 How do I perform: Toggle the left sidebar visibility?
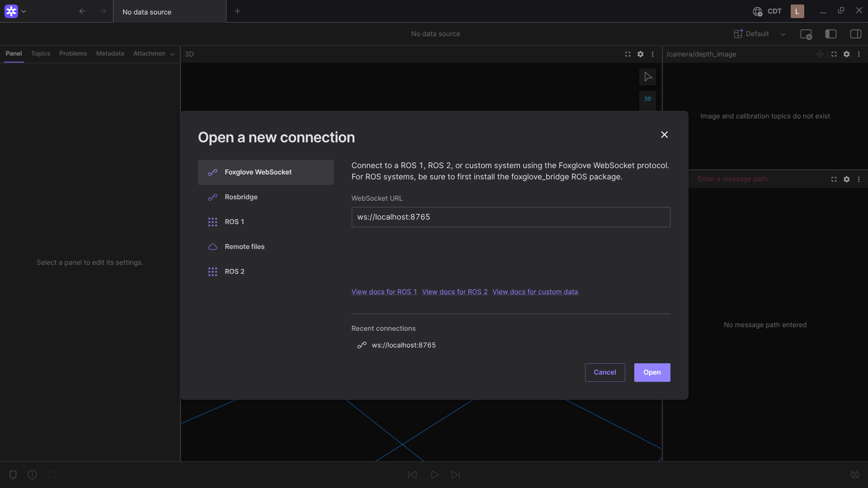coord(831,34)
